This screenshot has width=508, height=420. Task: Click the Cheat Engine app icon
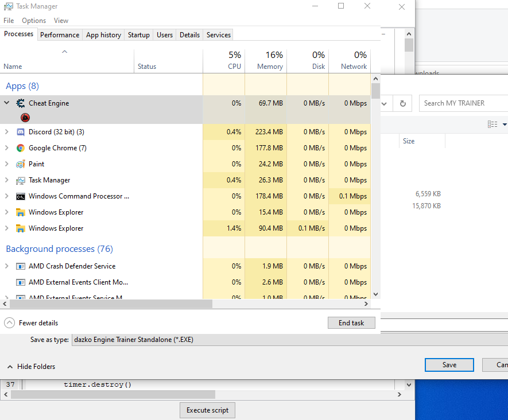(x=21, y=103)
